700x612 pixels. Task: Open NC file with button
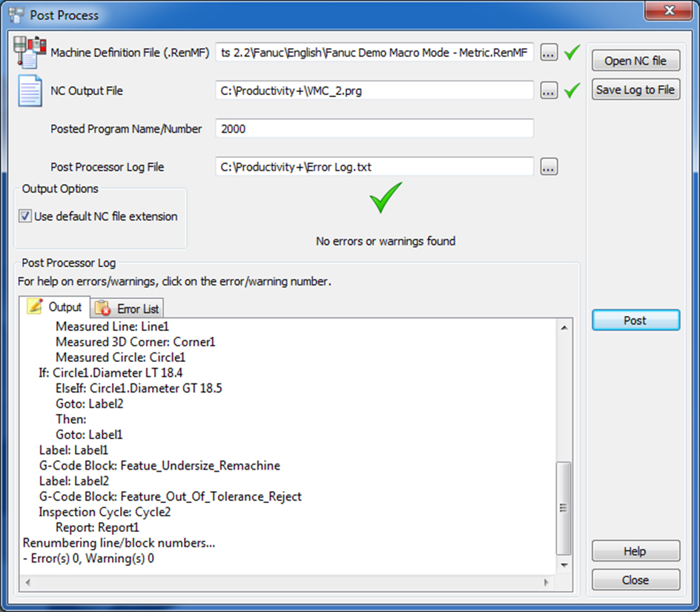point(635,61)
